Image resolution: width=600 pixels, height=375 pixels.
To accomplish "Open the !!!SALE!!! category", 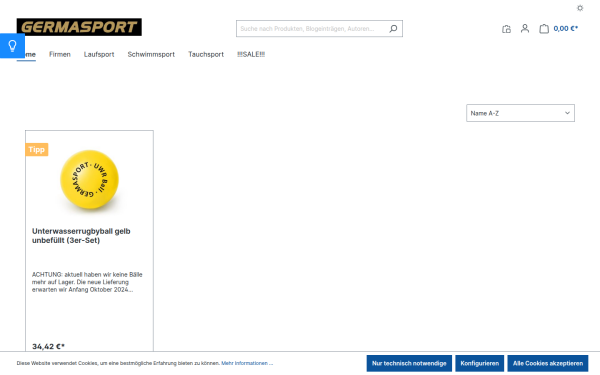I will tap(251, 54).
